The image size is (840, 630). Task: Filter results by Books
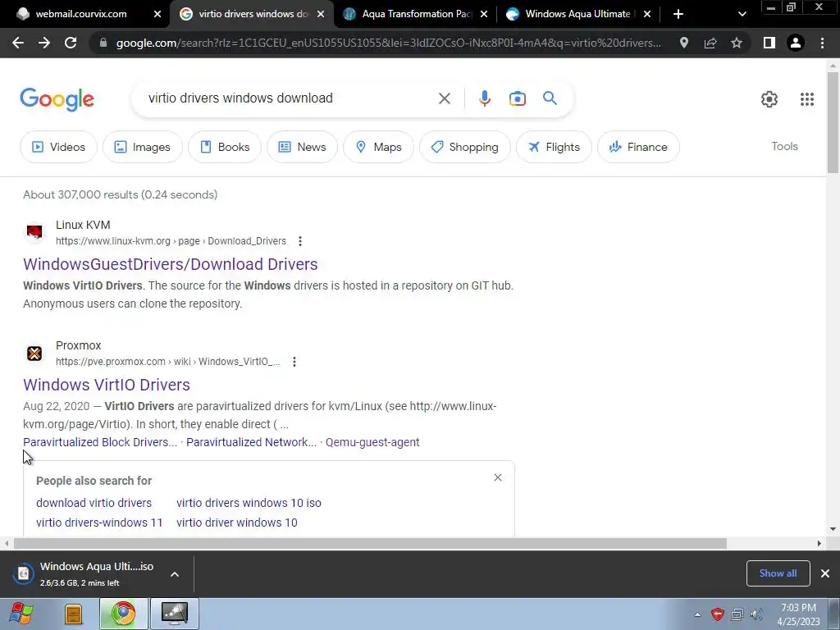(x=225, y=147)
